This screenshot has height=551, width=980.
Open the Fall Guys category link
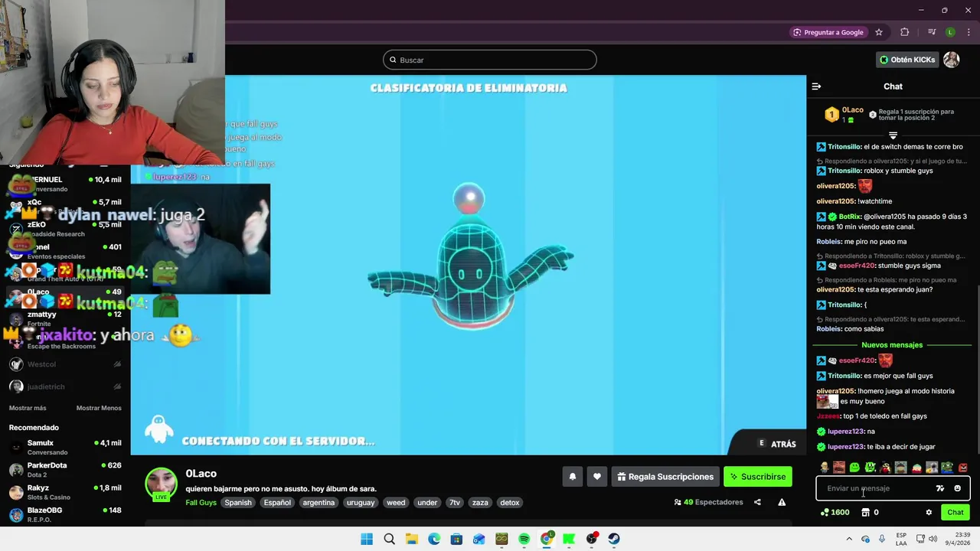(201, 503)
